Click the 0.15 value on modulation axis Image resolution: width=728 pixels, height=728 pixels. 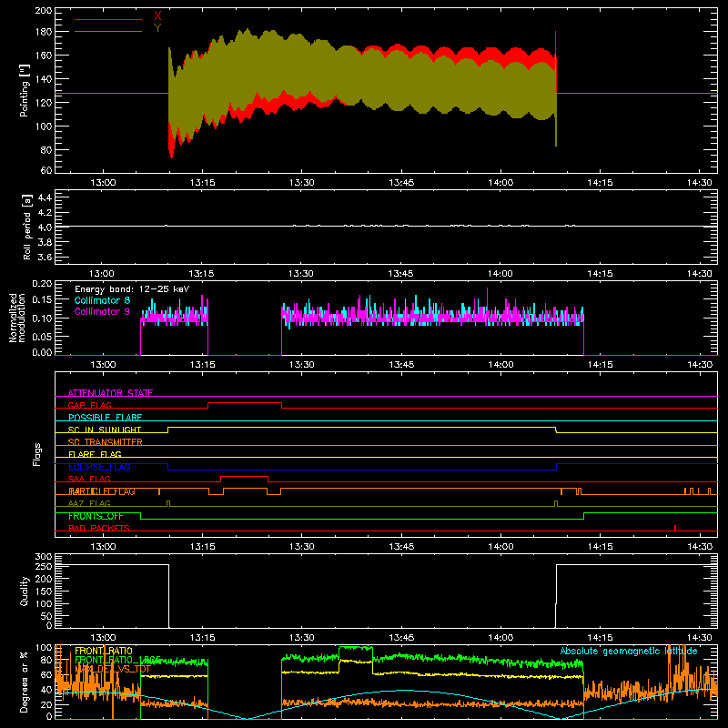pos(42,300)
